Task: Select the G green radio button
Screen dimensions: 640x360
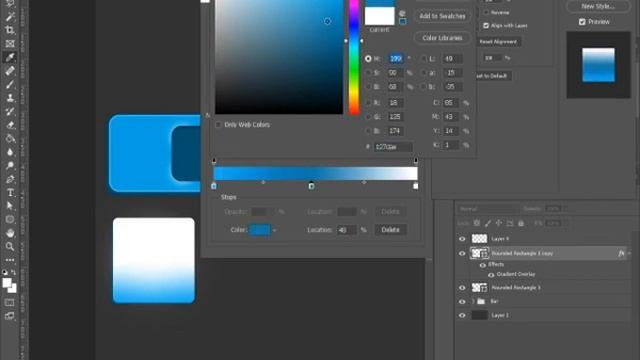Action: click(368, 117)
